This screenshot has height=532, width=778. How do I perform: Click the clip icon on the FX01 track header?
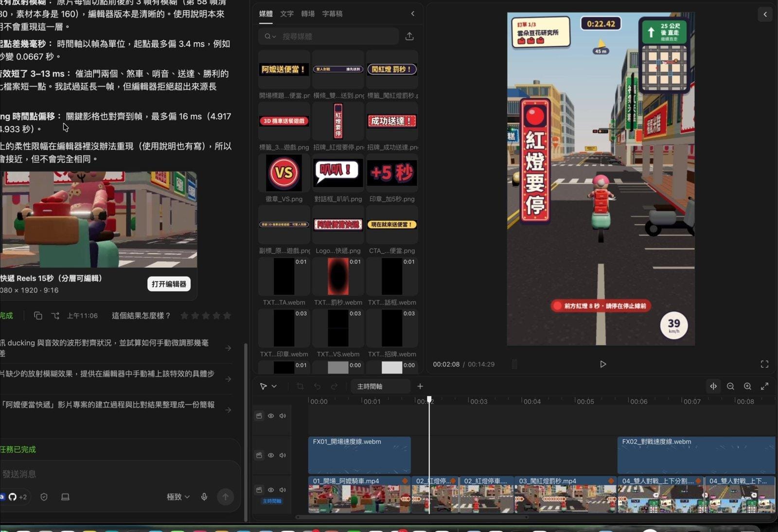pyautogui.click(x=259, y=455)
